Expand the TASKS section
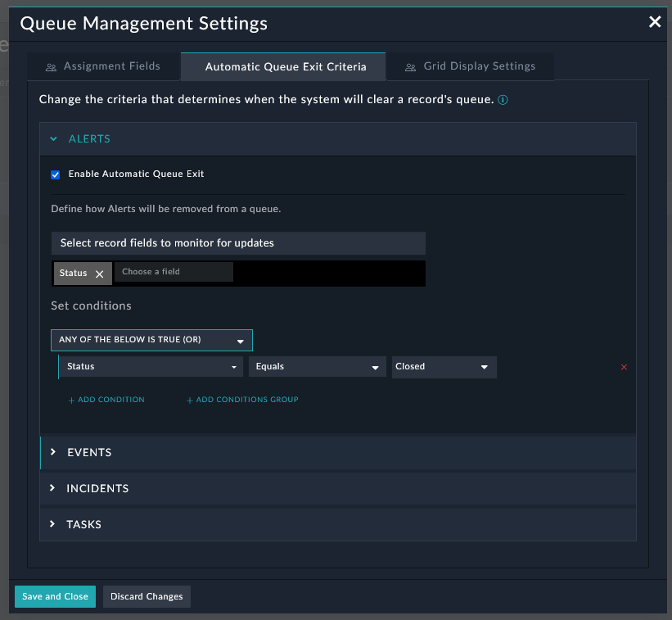 tap(338, 524)
